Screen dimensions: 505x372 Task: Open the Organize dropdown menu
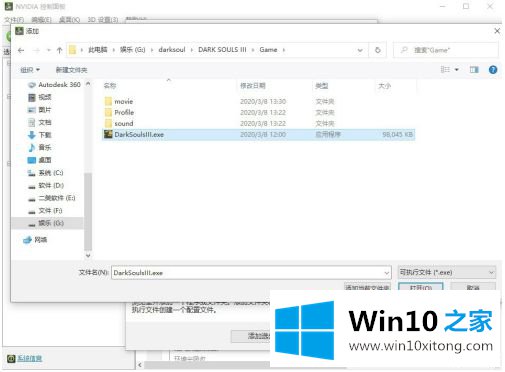tap(30, 70)
